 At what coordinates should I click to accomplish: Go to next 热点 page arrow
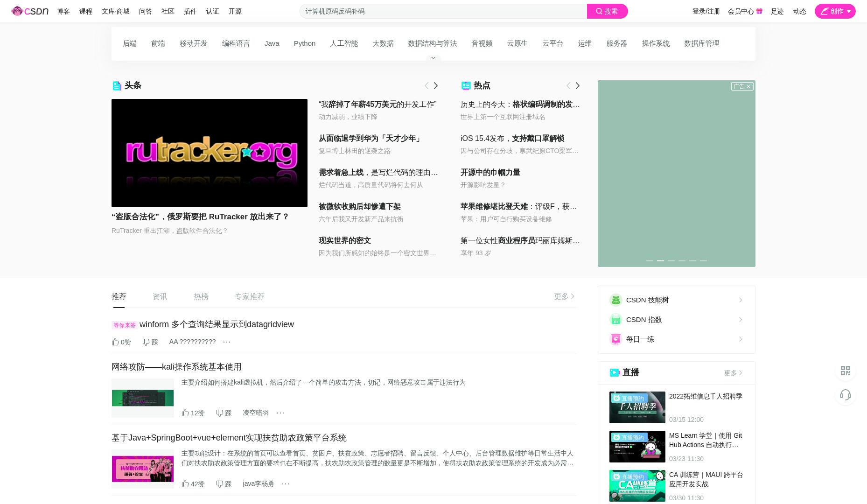[x=578, y=85]
